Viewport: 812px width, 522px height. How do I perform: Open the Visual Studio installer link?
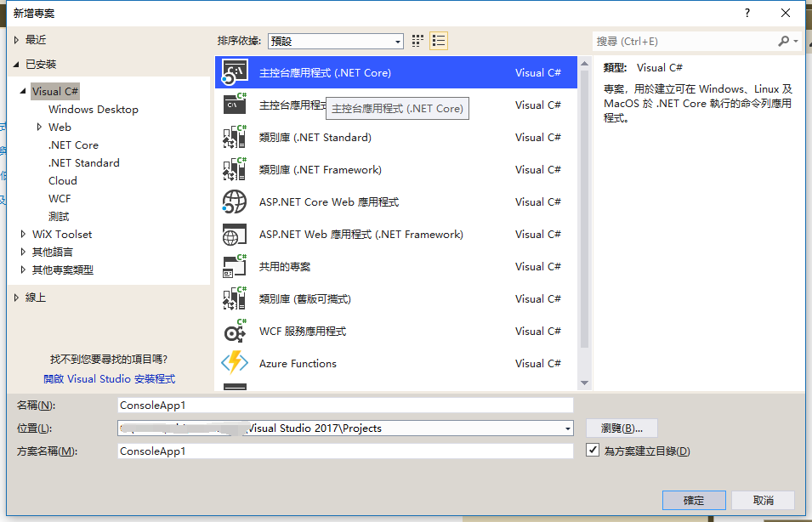click(x=109, y=378)
